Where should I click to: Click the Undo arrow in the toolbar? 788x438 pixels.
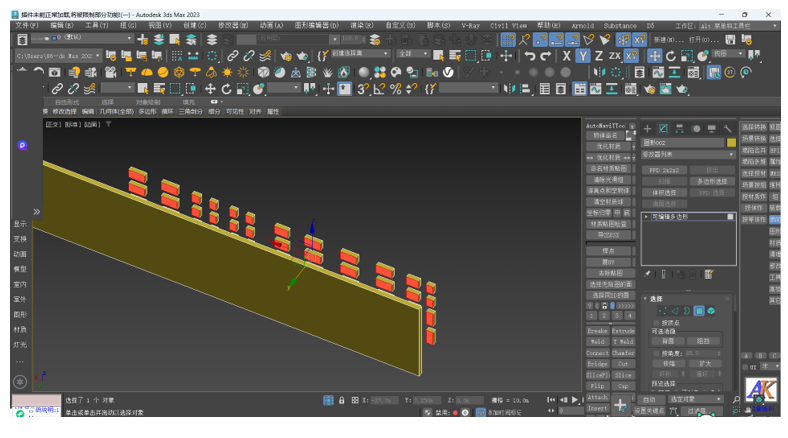tap(529, 57)
